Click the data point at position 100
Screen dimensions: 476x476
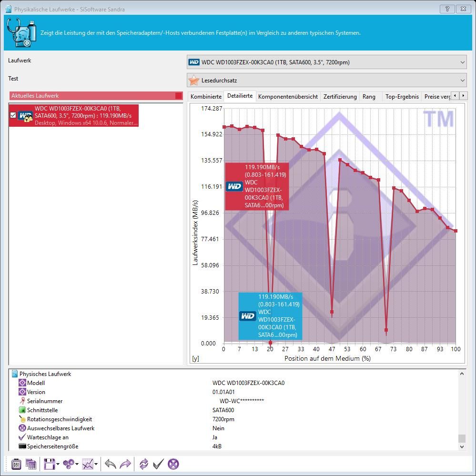click(x=456, y=231)
